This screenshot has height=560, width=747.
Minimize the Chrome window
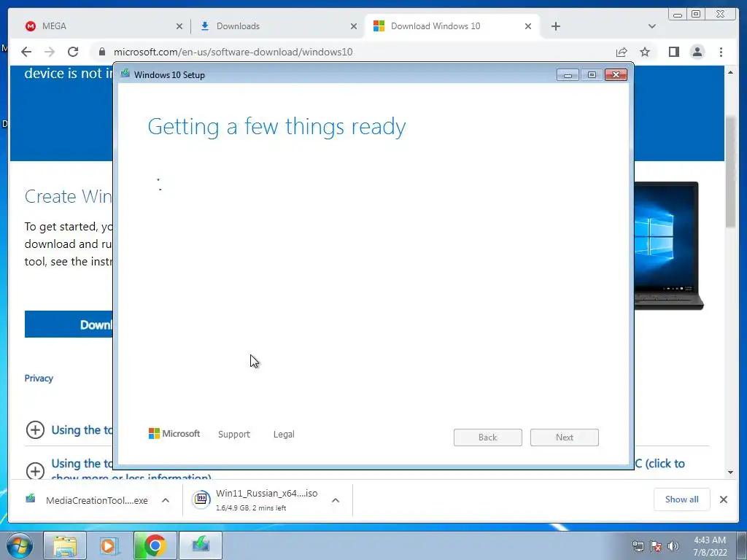(x=678, y=15)
